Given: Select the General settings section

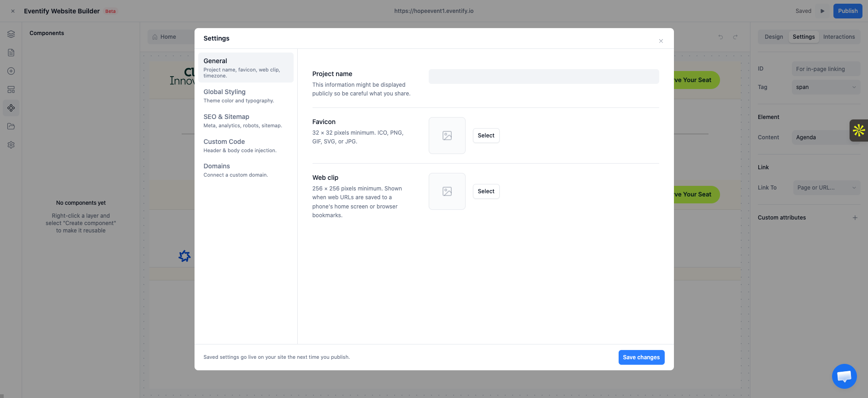Looking at the screenshot, I should click(246, 68).
